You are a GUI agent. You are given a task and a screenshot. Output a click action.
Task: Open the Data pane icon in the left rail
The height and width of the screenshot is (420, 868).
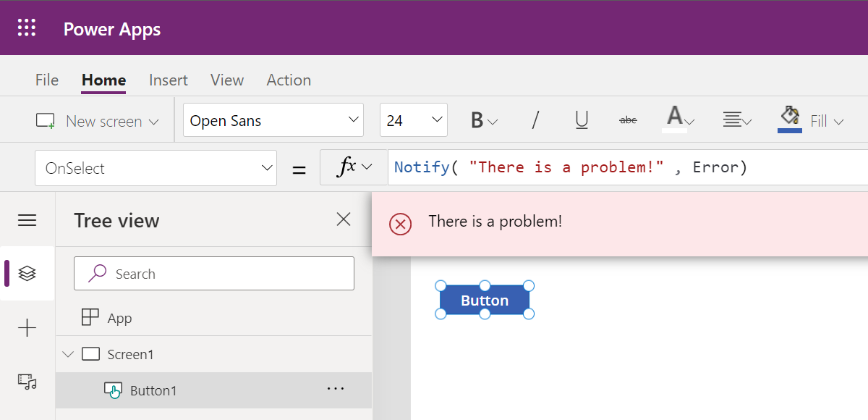click(27, 382)
